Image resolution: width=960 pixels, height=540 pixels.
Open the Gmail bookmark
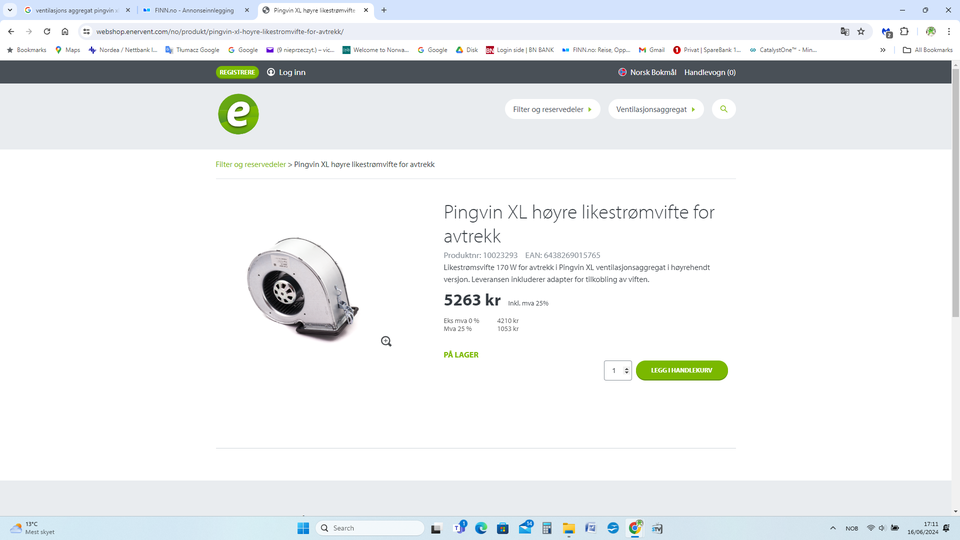pos(651,50)
